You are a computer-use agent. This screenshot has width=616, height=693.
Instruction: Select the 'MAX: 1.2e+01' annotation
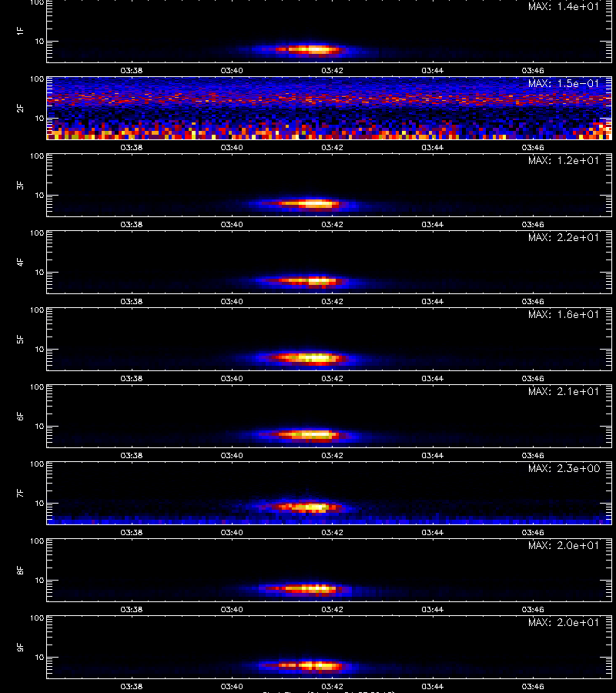click(x=564, y=160)
